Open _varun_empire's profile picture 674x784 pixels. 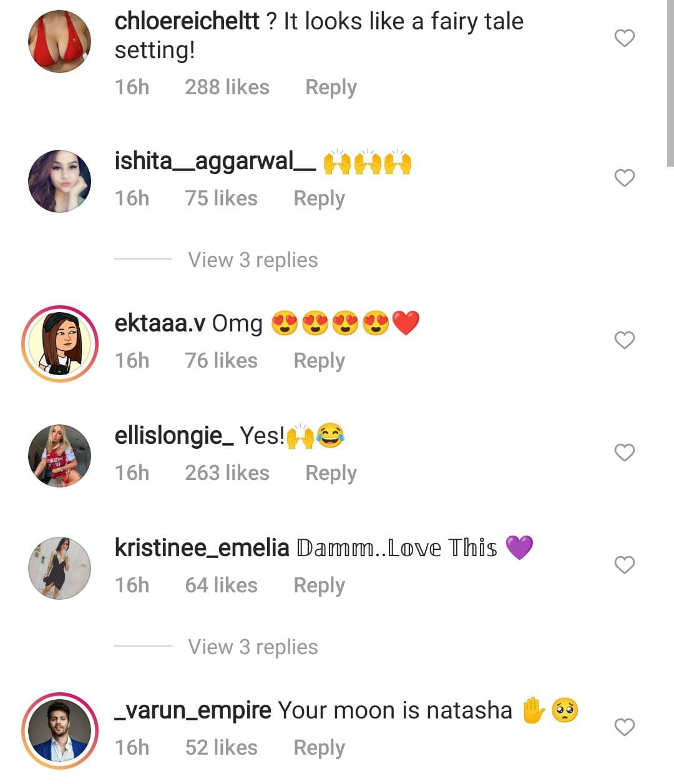pyautogui.click(x=60, y=730)
